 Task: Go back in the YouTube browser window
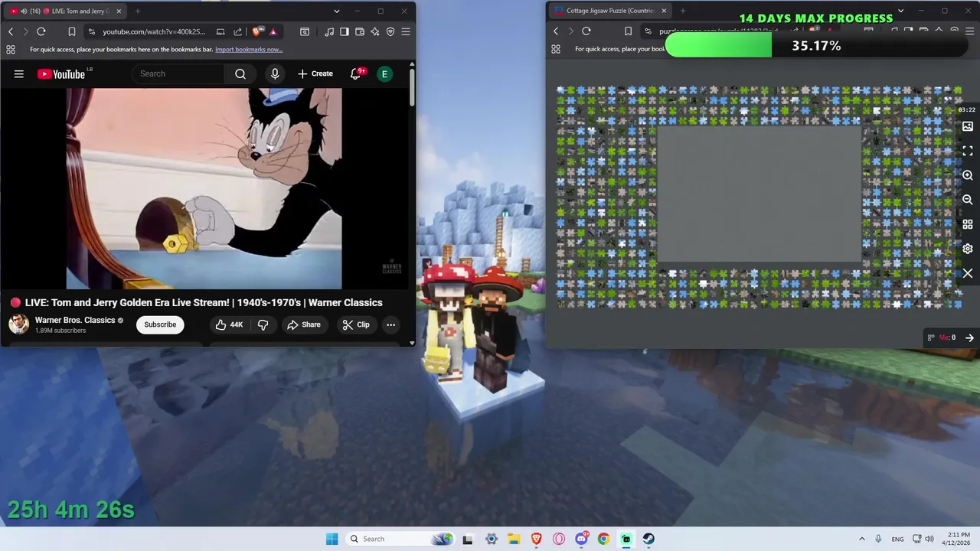11,31
